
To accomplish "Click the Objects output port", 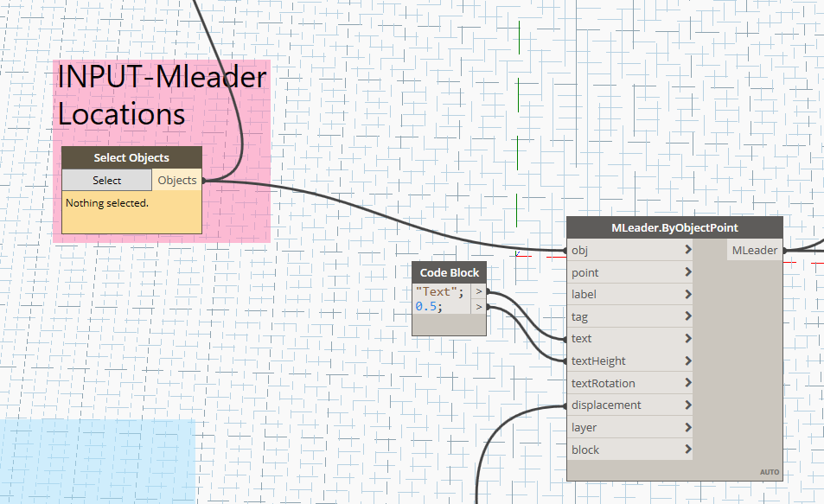I will tap(177, 181).
